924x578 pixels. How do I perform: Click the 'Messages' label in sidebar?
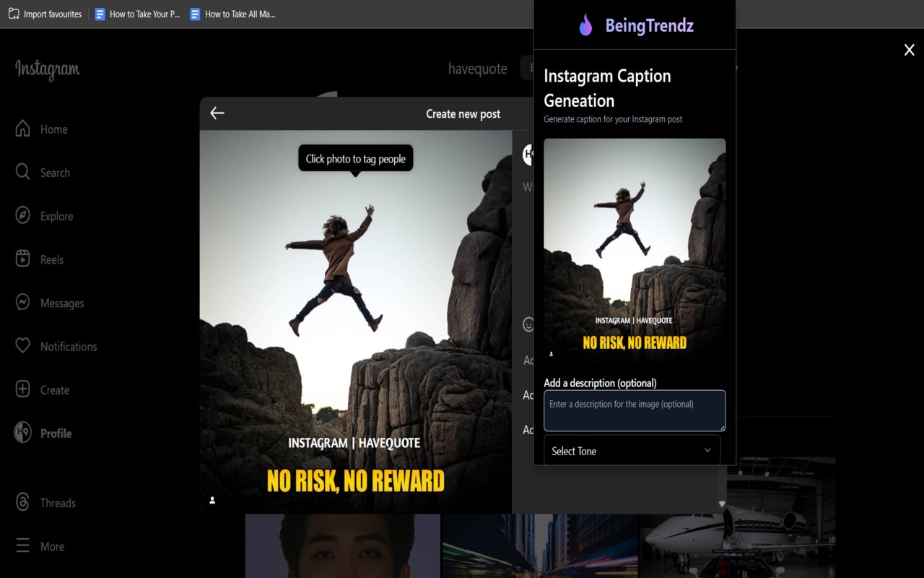pyautogui.click(x=62, y=303)
